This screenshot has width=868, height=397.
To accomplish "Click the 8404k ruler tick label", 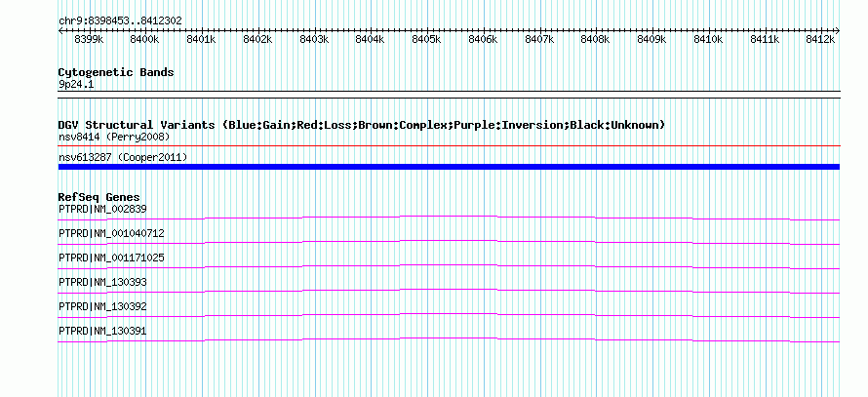I will point(370,39).
